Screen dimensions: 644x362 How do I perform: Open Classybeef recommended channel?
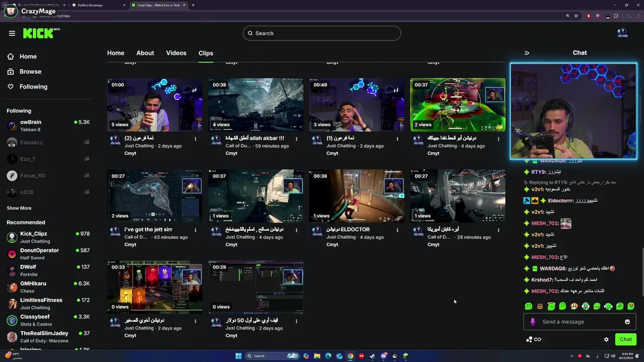48,320
